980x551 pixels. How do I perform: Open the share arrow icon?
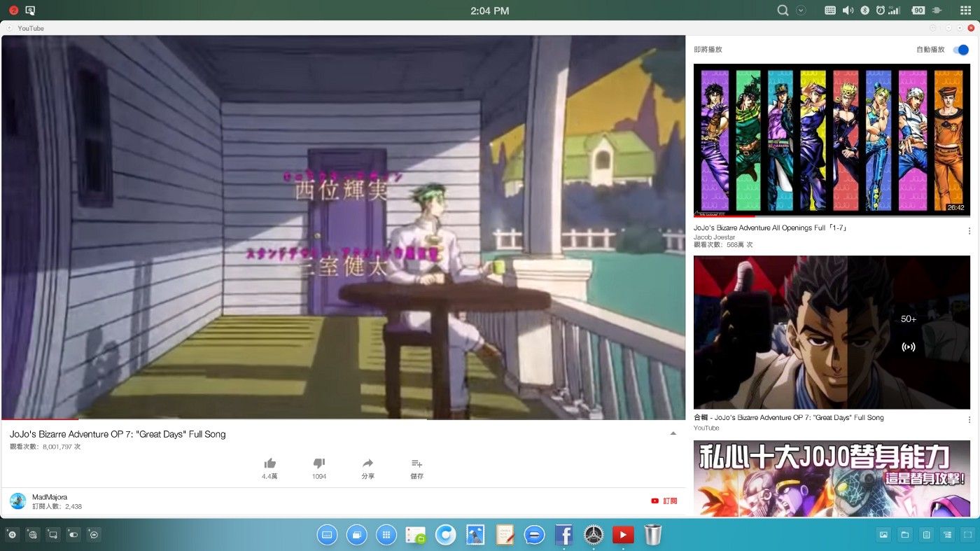click(367, 463)
